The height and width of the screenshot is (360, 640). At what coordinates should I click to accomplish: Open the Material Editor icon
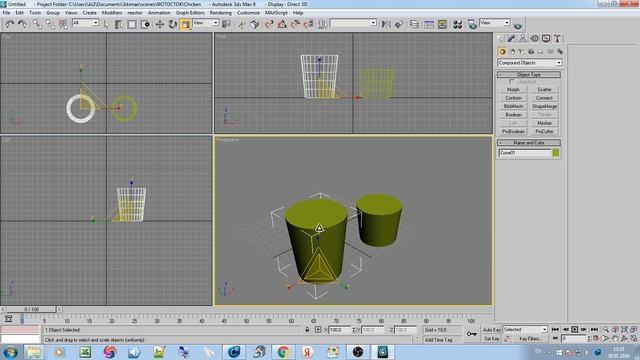457,24
